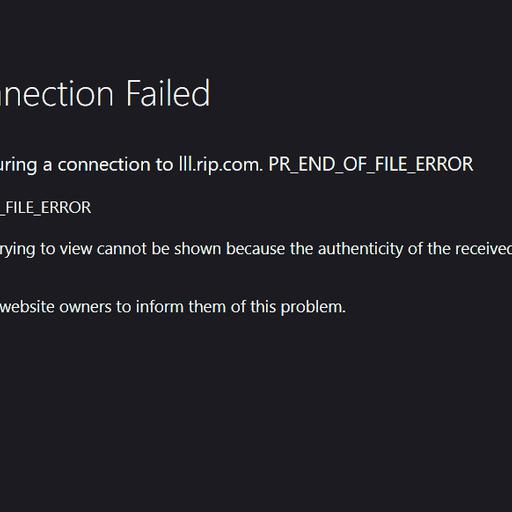Click the partial heading word "nection"
The height and width of the screenshot is (512, 512).
tap(57, 95)
